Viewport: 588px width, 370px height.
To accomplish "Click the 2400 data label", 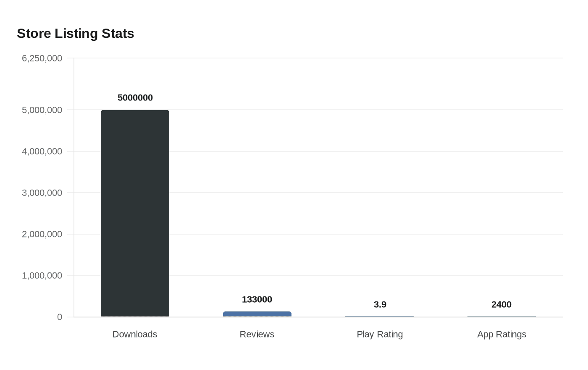I will click(501, 304).
